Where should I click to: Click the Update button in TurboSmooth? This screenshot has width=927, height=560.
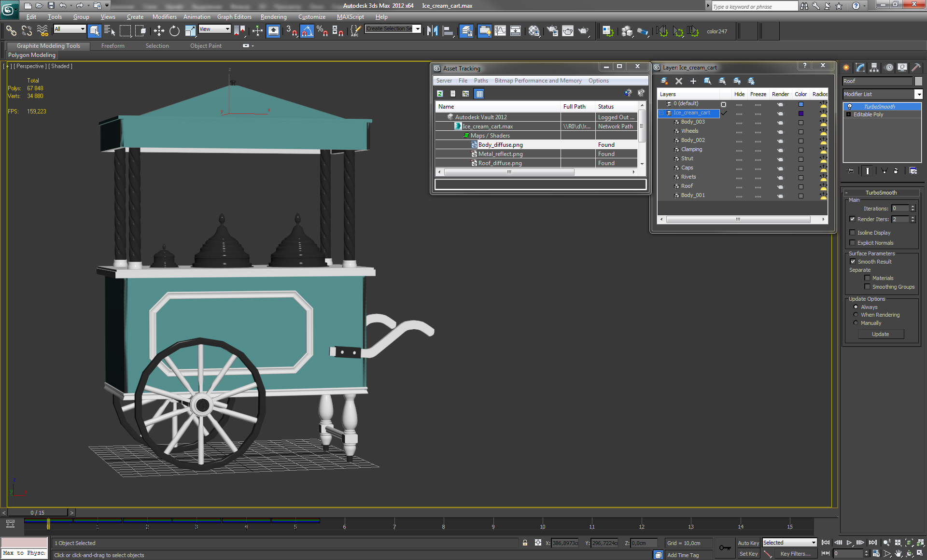pos(881,334)
